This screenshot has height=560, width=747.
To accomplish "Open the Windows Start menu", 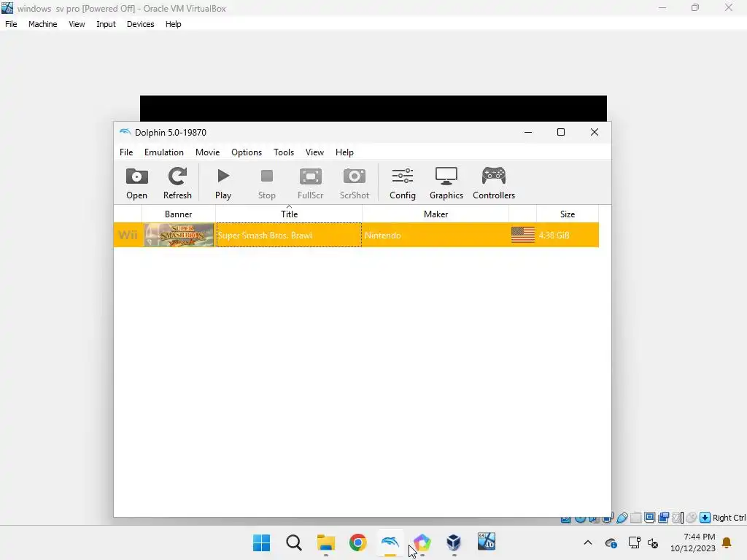I will pos(262,542).
